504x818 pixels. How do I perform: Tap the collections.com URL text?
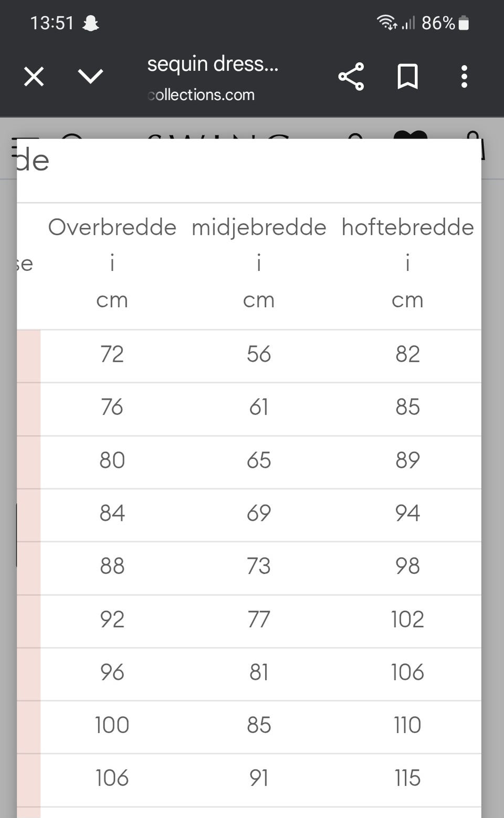click(202, 95)
